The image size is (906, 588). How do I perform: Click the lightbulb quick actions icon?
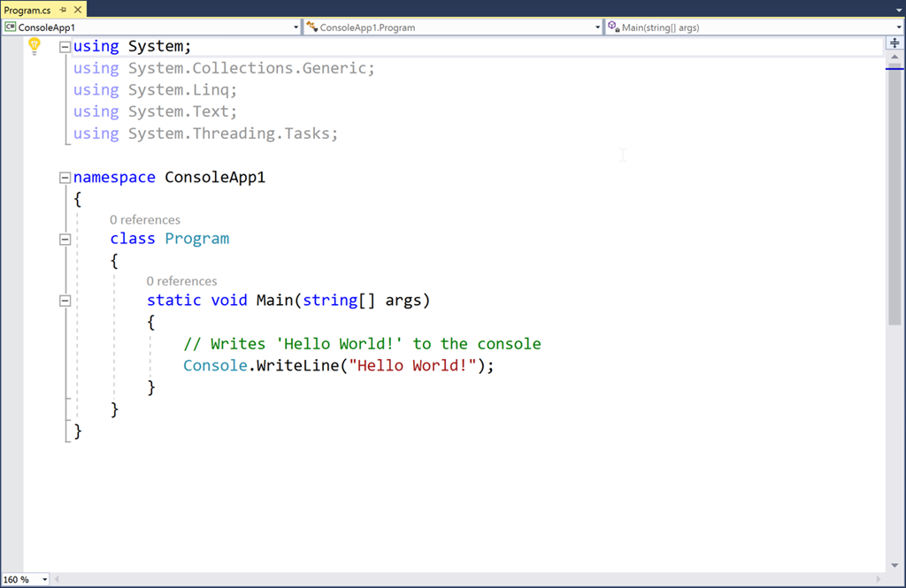(35, 47)
